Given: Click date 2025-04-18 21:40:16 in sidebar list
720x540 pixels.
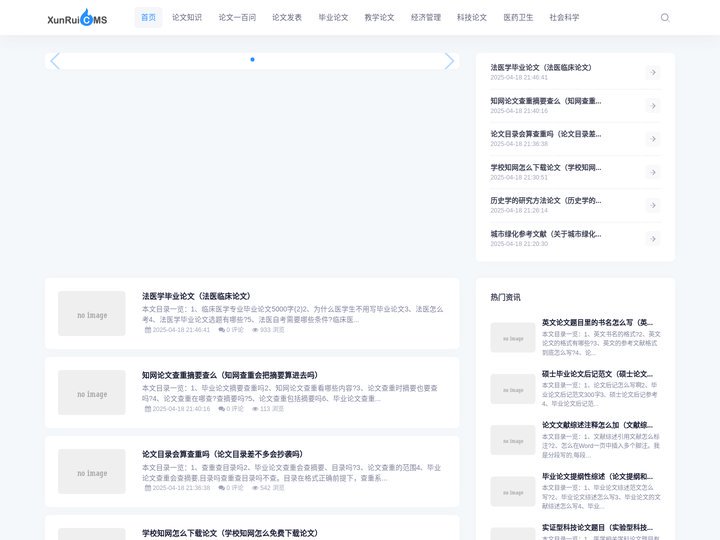Looking at the screenshot, I should pos(519,111).
